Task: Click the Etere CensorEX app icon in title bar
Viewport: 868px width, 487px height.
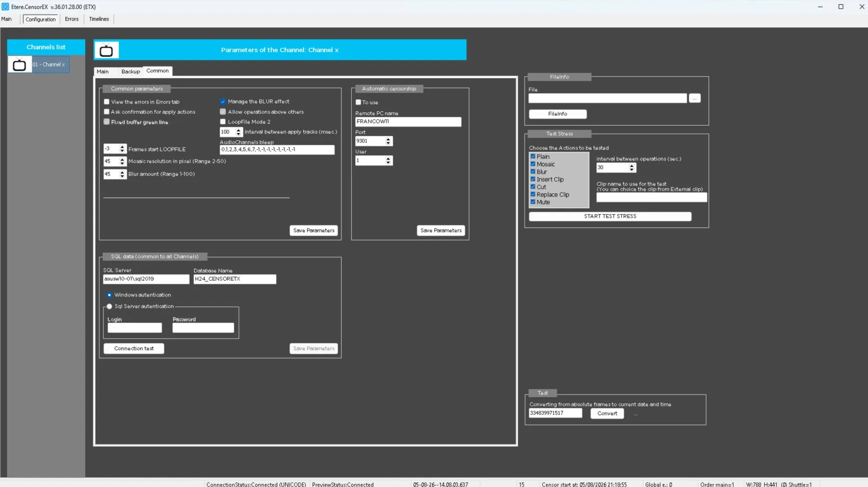Action: click(x=5, y=7)
